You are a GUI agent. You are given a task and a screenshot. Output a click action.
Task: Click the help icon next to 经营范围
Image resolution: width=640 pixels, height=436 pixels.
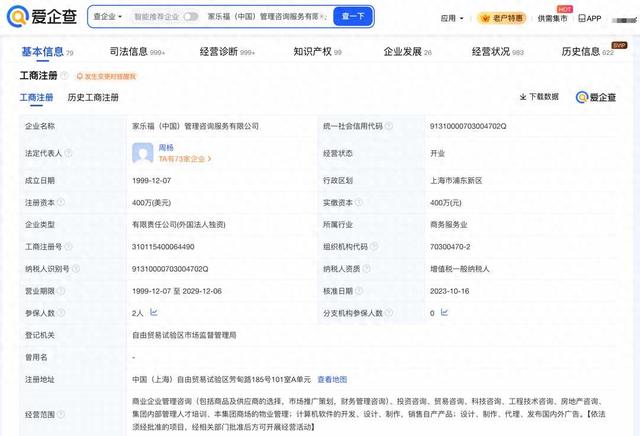click(61, 414)
